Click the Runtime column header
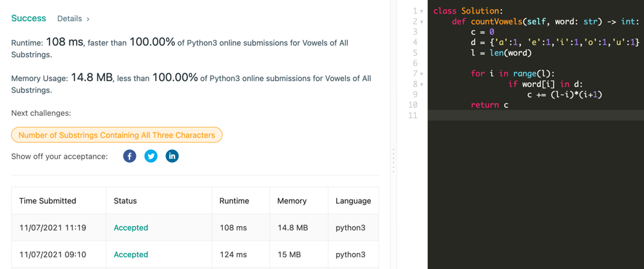644x269 pixels. (234, 201)
